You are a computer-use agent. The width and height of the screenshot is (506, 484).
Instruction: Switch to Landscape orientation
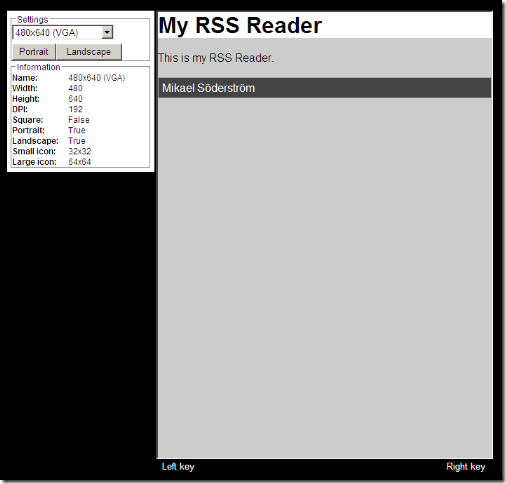pyautogui.click(x=89, y=52)
